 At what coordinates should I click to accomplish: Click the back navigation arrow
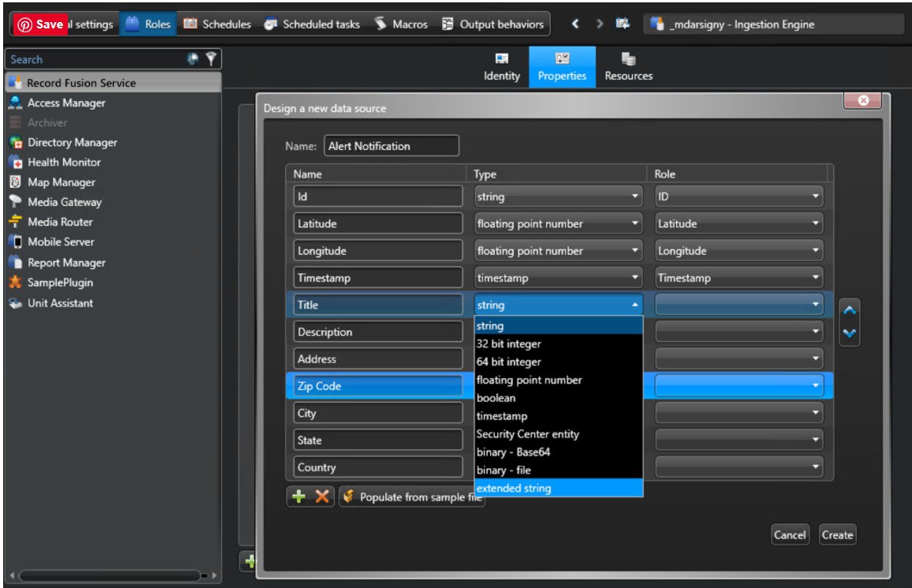click(576, 24)
